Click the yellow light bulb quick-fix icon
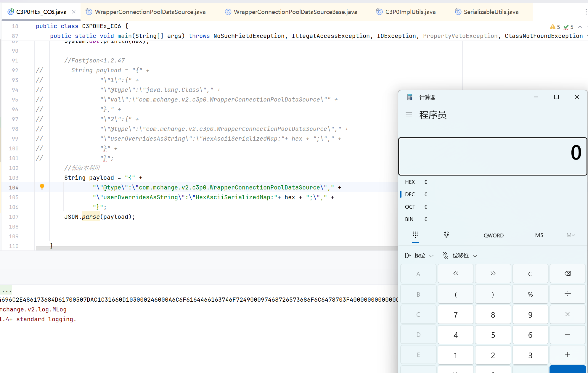588x373 pixels. (42, 187)
